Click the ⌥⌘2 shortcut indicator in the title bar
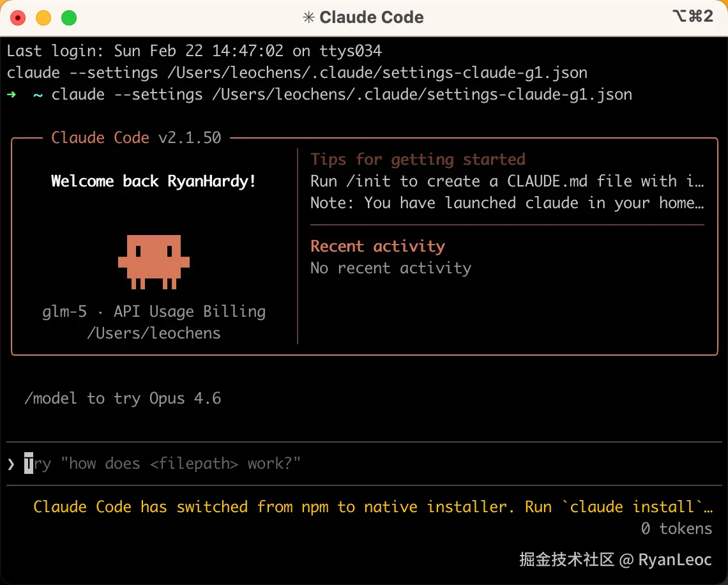 click(692, 17)
